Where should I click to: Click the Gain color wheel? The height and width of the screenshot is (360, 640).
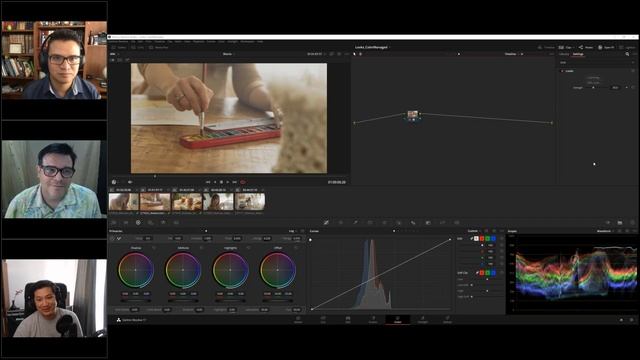click(230, 270)
